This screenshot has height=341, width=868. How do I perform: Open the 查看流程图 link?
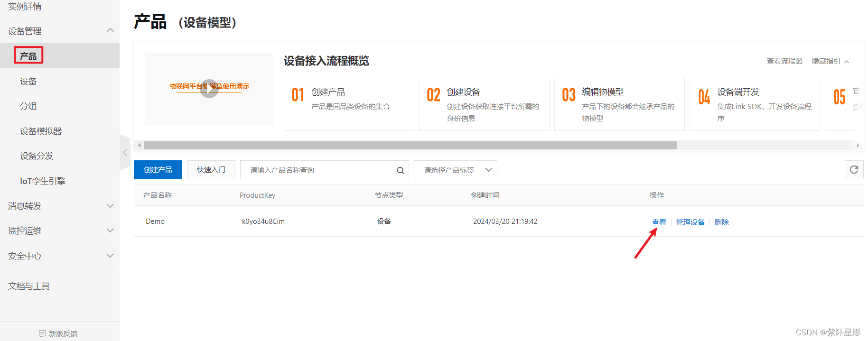pos(784,61)
